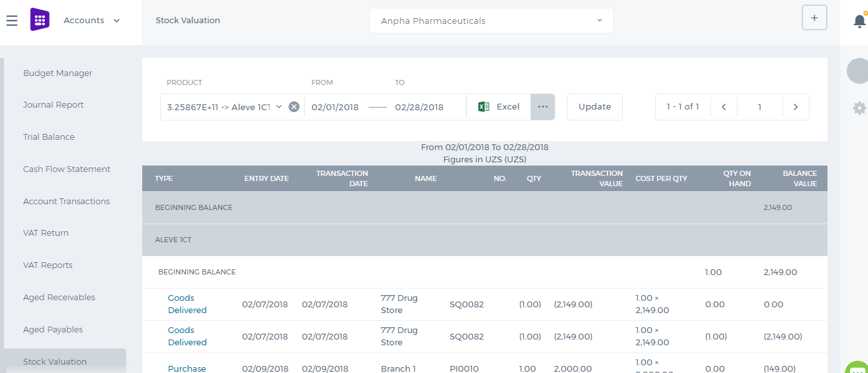Open the three-dots more options button

(x=542, y=107)
